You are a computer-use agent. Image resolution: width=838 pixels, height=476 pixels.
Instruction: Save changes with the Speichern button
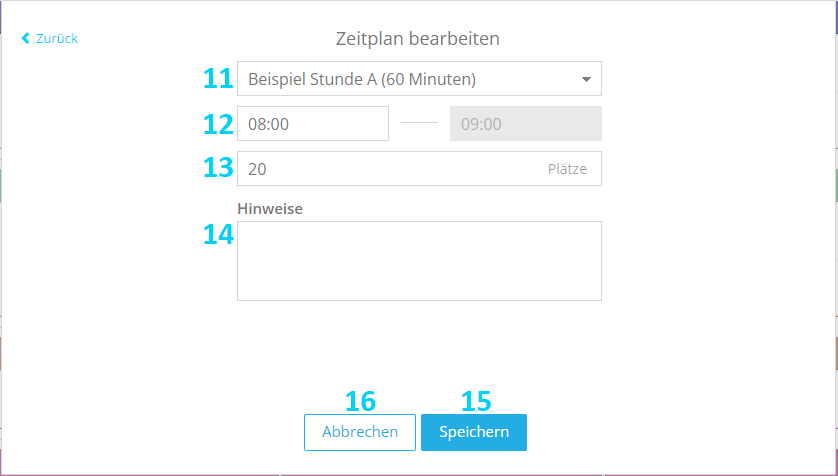[x=474, y=432]
